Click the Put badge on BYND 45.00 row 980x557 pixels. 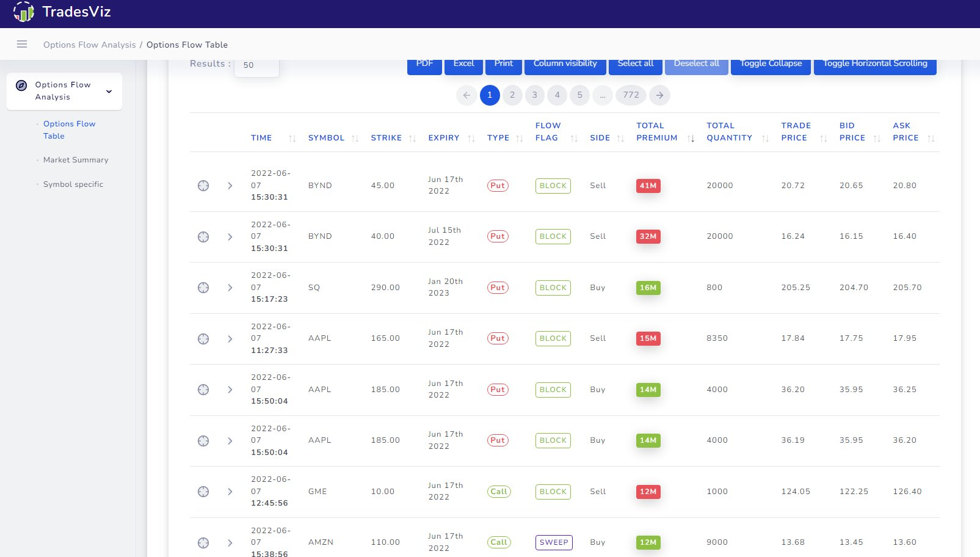coord(498,186)
